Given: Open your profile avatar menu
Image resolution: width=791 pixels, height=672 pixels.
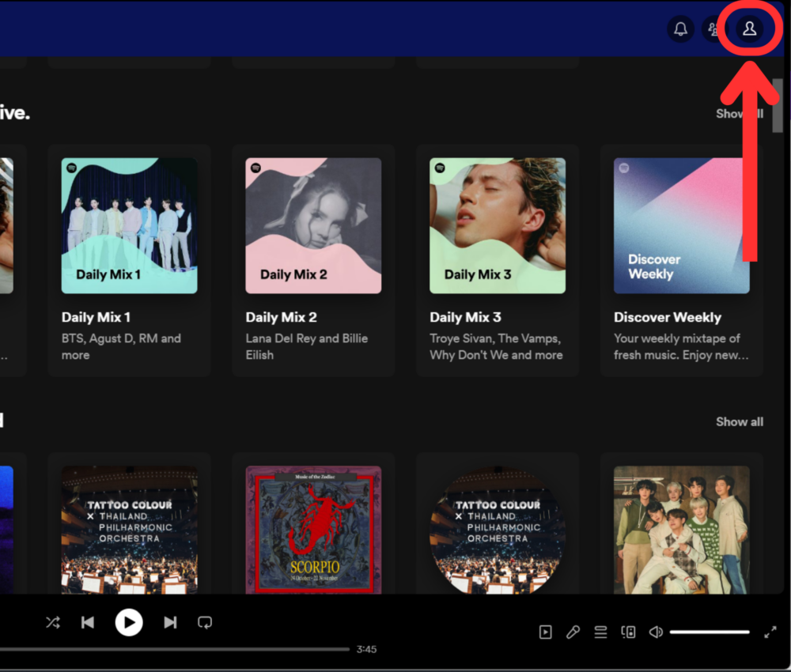Looking at the screenshot, I should pyautogui.click(x=748, y=29).
